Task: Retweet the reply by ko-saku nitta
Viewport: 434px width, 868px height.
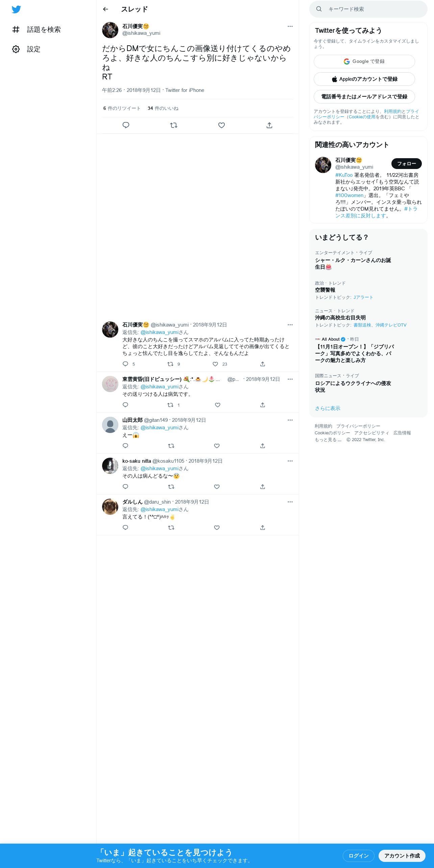Action: point(171,487)
